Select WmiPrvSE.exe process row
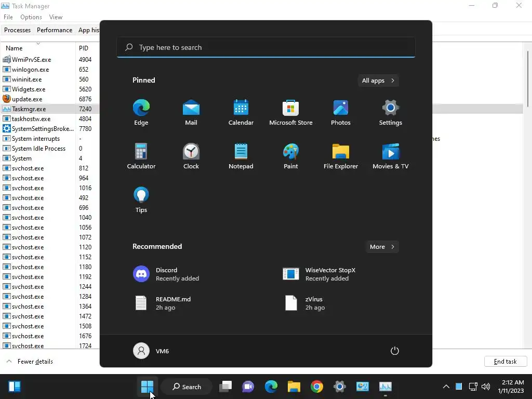The image size is (532, 399). tap(50, 59)
